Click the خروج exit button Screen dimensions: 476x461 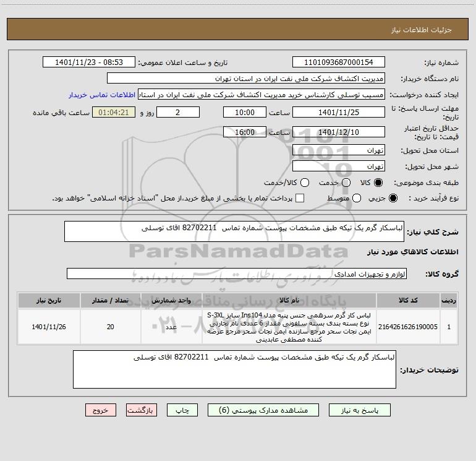pyautogui.click(x=101, y=410)
